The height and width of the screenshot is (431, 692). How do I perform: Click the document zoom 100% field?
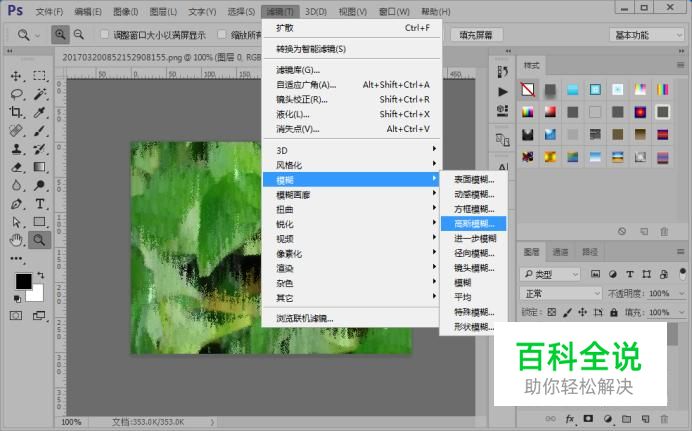[x=71, y=422]
